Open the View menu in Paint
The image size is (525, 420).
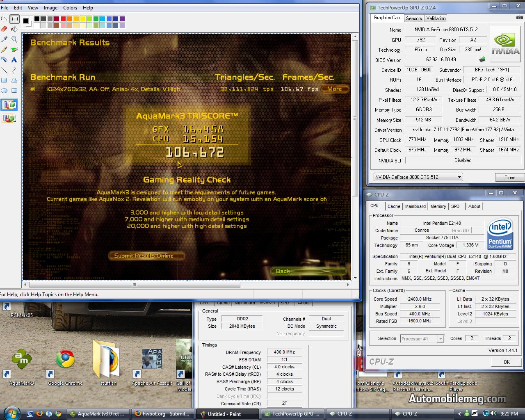(33, 8)
